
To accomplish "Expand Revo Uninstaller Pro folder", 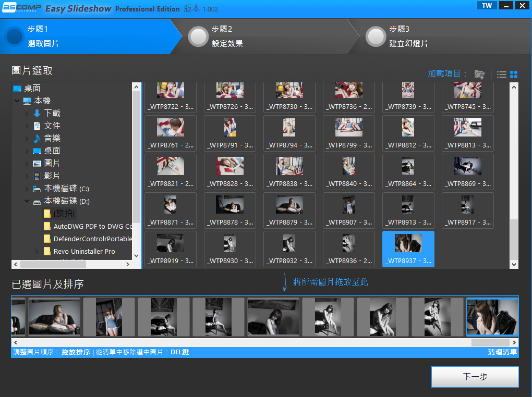I will click(37, 251).
